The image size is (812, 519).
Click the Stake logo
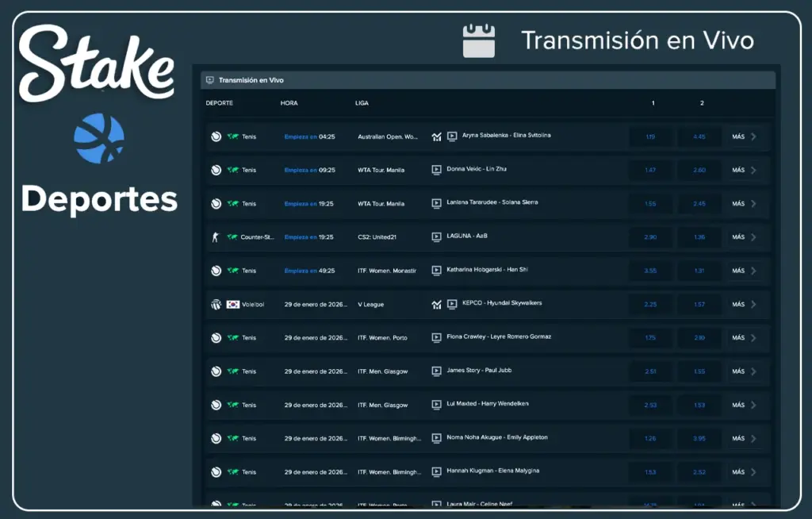pos(96,63)
